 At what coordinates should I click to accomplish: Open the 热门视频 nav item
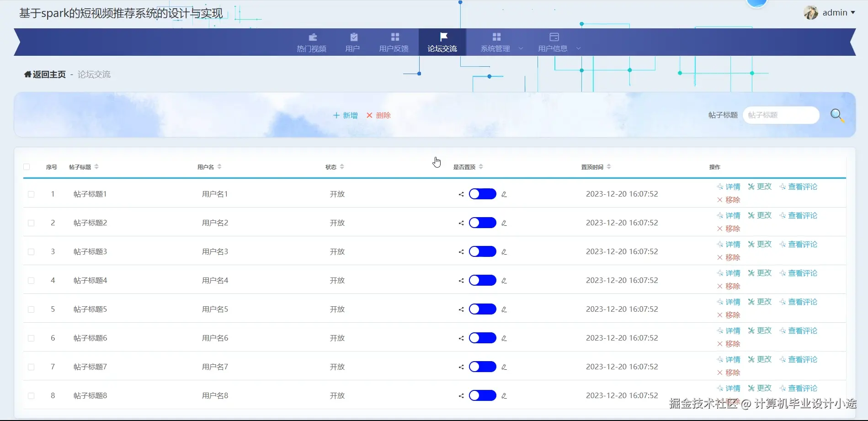click(x=312, y=43)
